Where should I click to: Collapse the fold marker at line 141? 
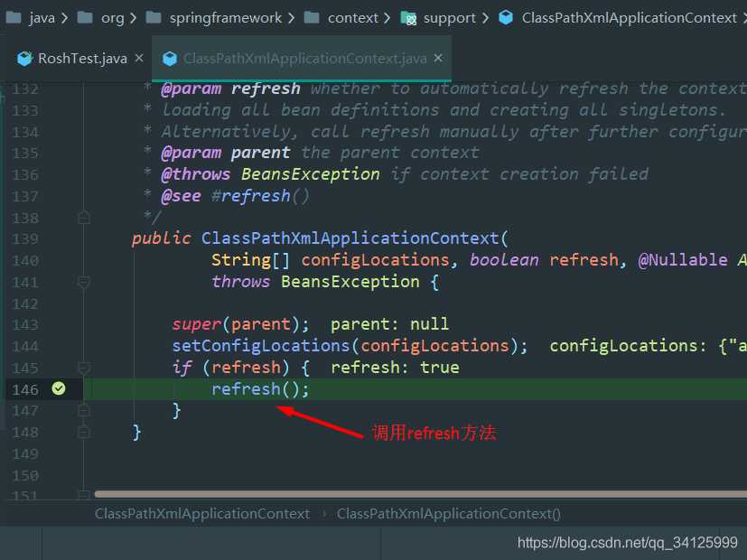(x=84, y=283)
